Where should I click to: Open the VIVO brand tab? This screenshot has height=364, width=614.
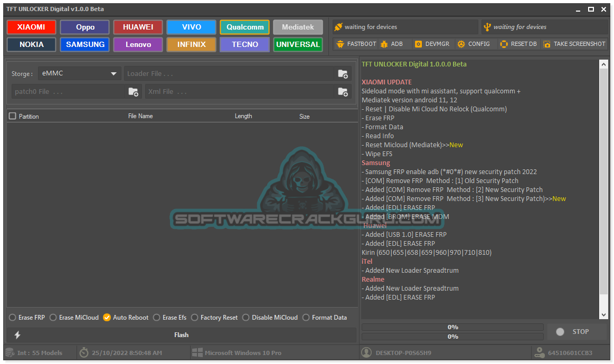[x=192, y=27]
